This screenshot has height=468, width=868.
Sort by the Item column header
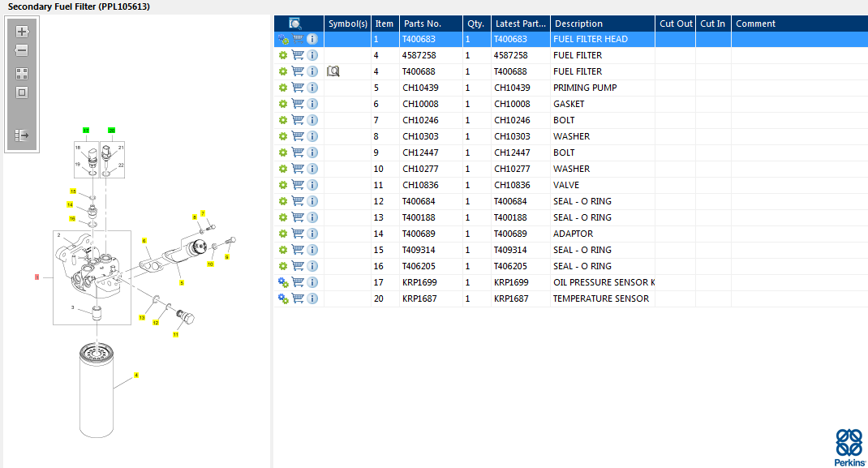point(385,24)
